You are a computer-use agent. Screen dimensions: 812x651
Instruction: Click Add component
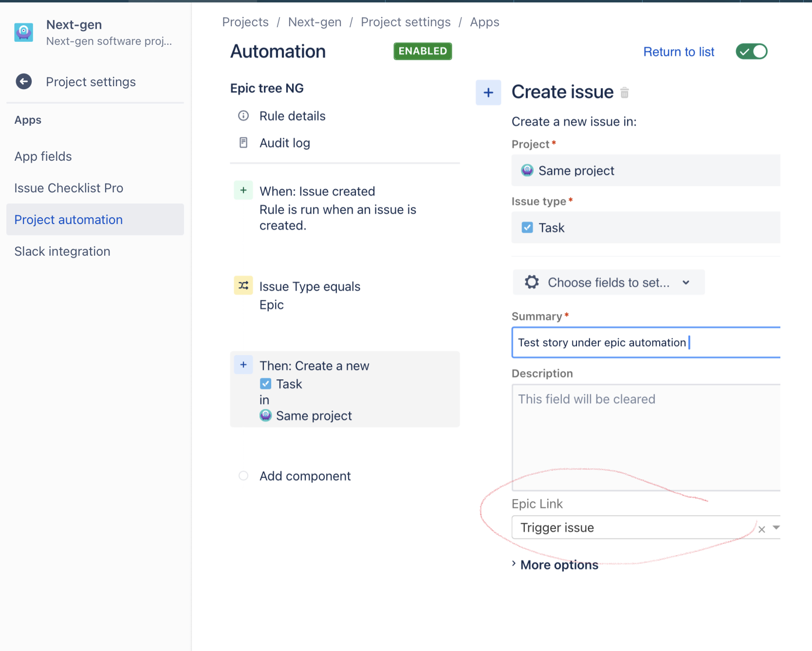[x=304, y=476]
